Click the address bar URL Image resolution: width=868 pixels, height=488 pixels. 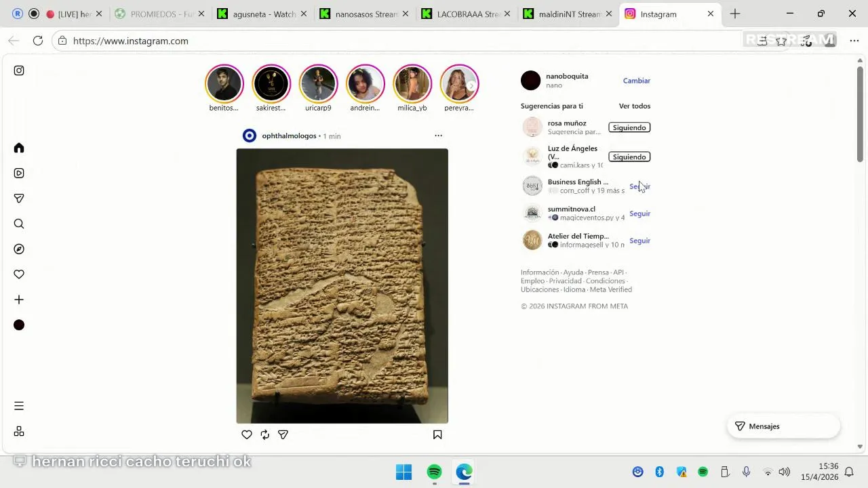[x=131, y=41]
